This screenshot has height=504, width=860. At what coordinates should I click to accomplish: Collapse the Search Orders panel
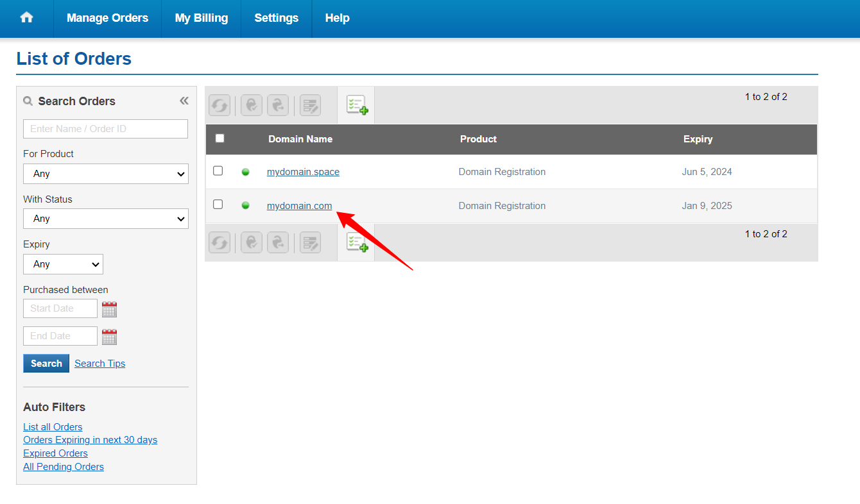[x=184, y=101]
